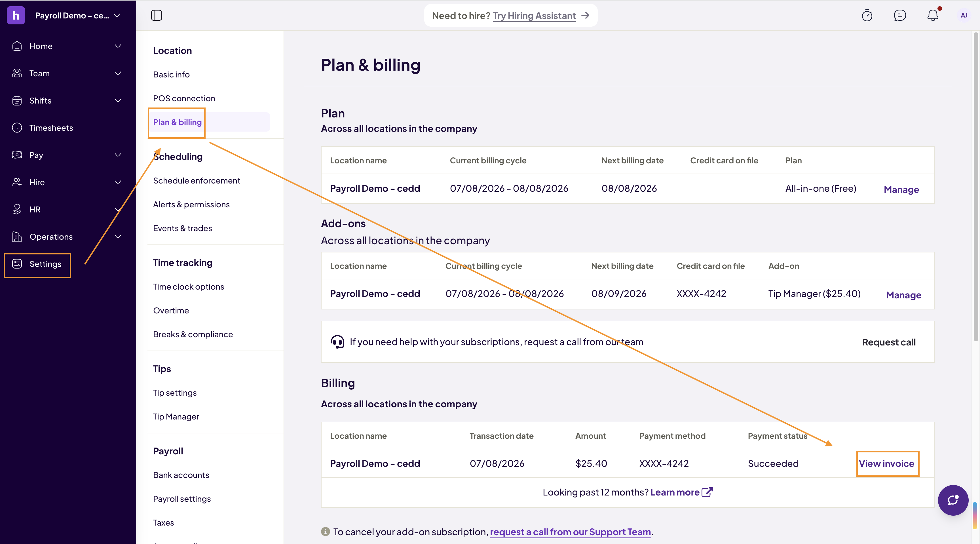
Task: Open Schedule enforcement settings
Action: (196, 181)
